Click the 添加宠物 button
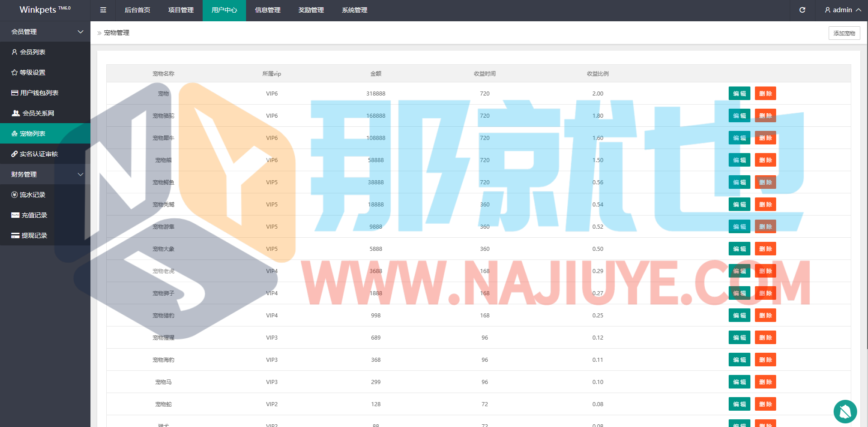Viewport: 868px width, 427px height. click(x=844, y=33)
